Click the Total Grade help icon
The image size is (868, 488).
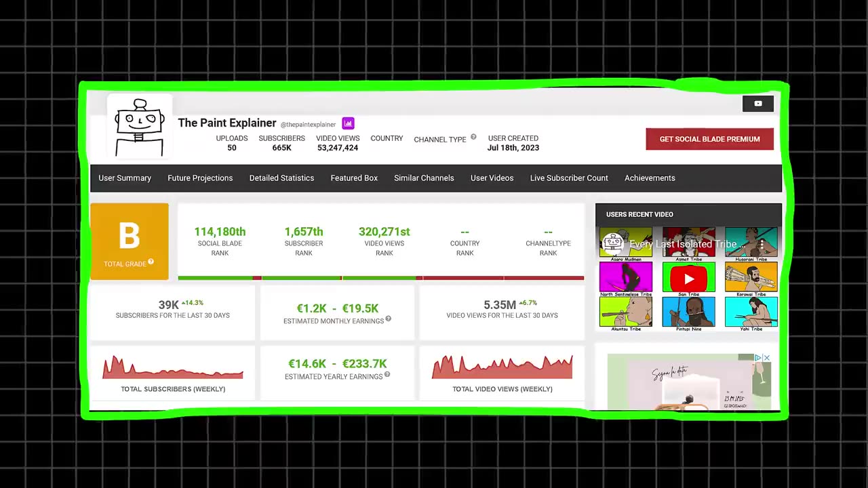click(151, 262)
